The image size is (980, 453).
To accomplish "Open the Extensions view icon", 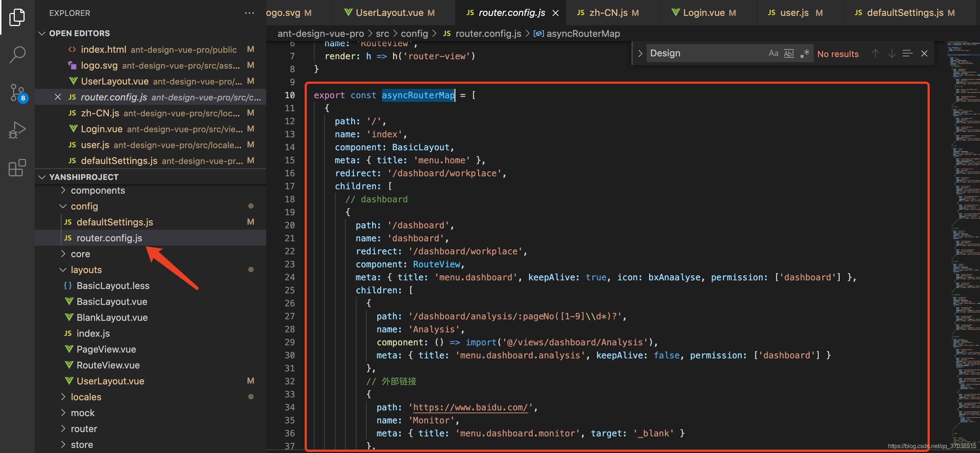I will [x=17, y=168].
